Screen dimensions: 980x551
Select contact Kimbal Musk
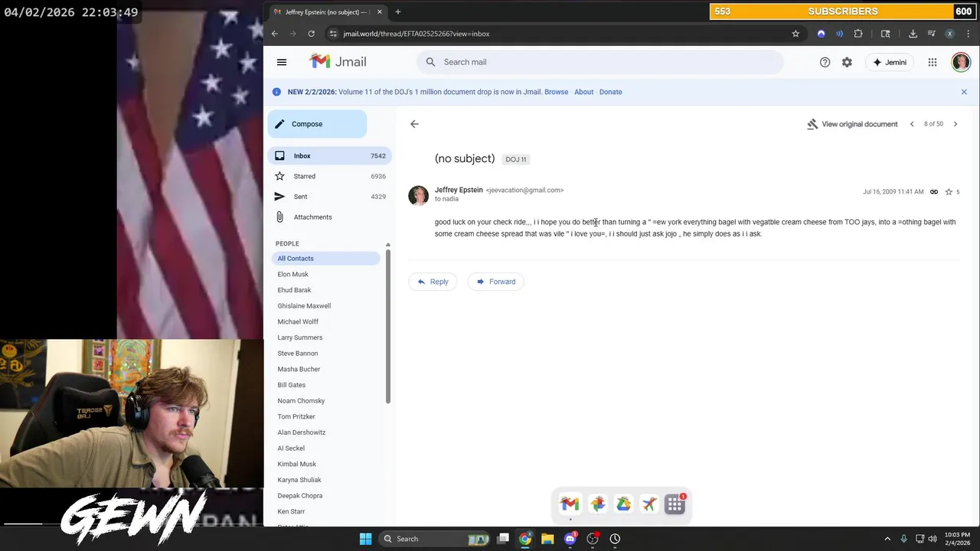click(x=297, y=464)
